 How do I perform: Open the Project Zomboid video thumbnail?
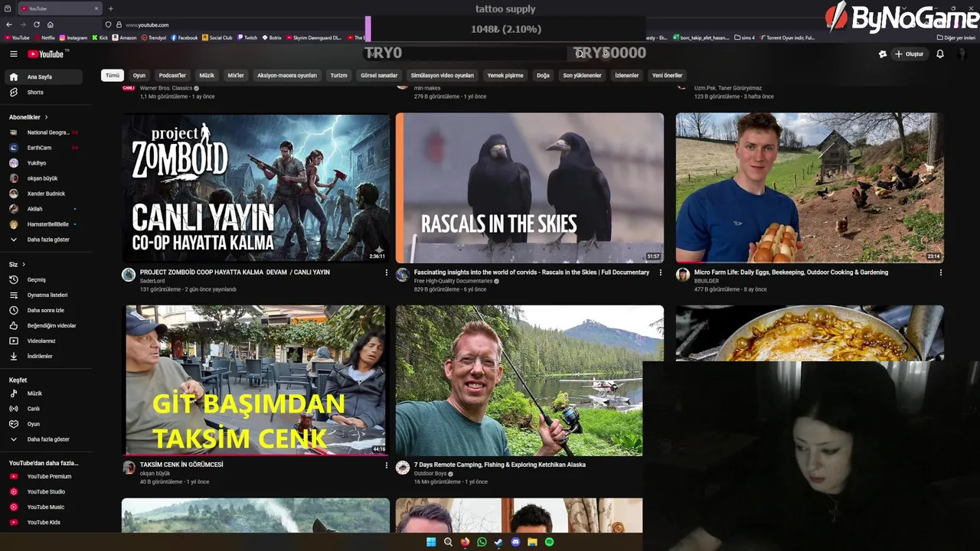click(x=256, y=187)
